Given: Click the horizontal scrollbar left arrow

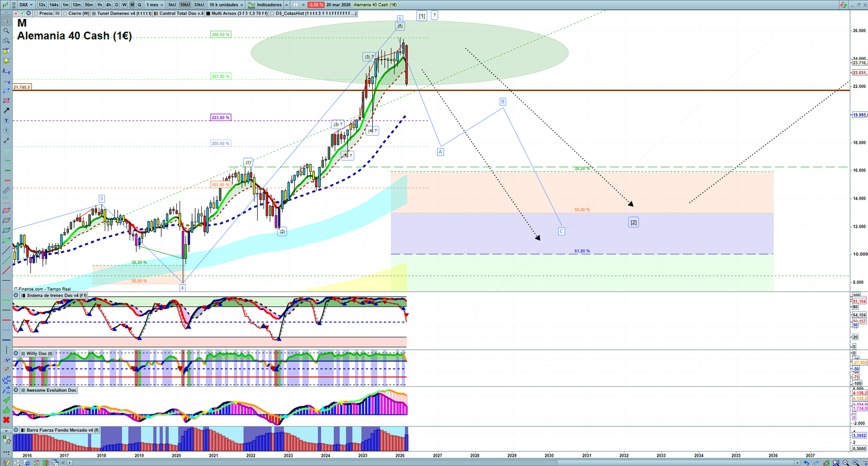Looking at the screenshot, I should pyautogui.click(x=70, y=463).
